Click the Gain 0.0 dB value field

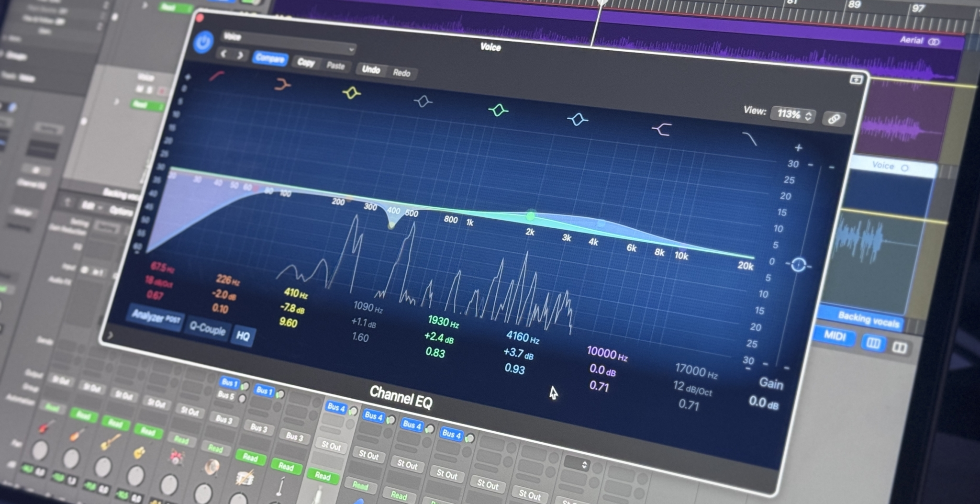coord(764,402)
